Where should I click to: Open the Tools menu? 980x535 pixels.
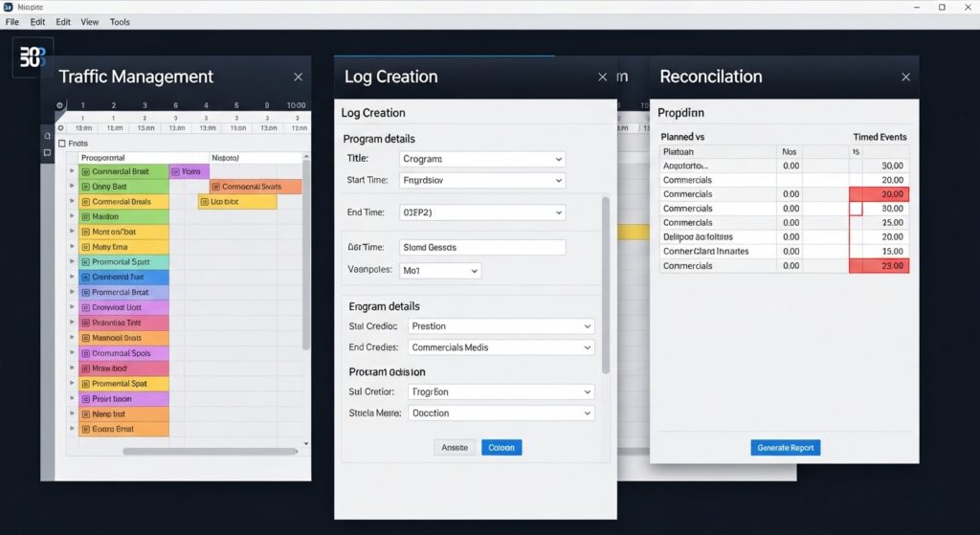pyautogui.click(x=120, y=22)
